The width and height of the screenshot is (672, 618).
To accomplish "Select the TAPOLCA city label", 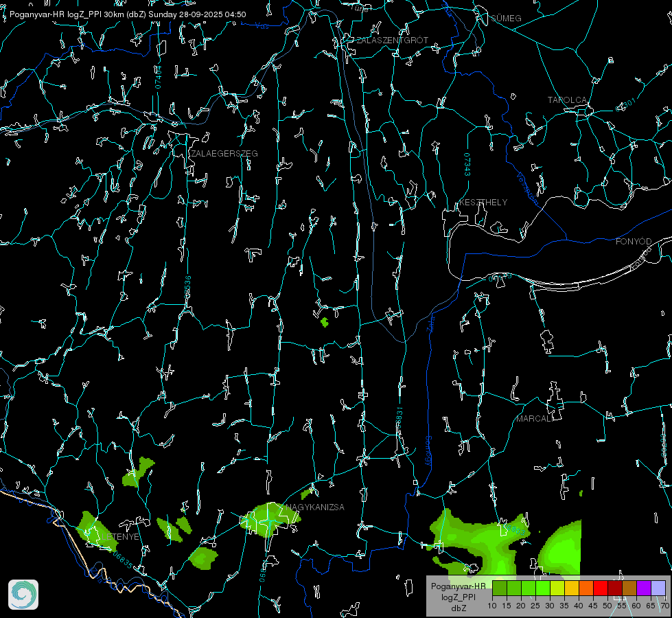I will coord(567,100).
